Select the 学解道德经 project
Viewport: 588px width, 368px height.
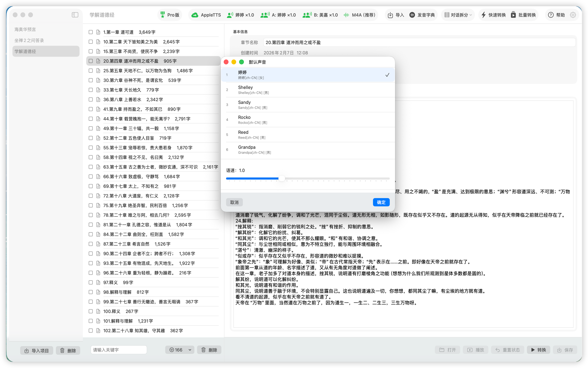[x=46, y=51]
